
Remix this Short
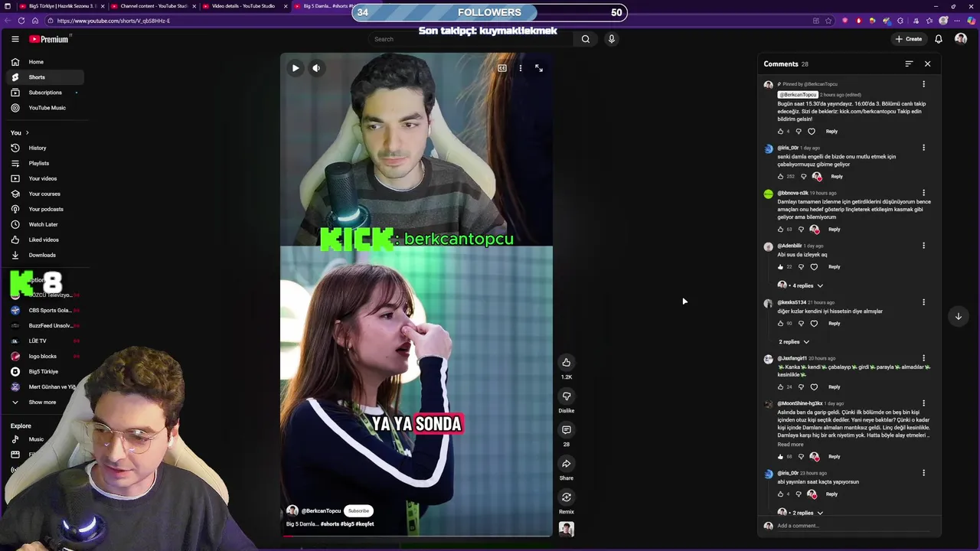567,497
